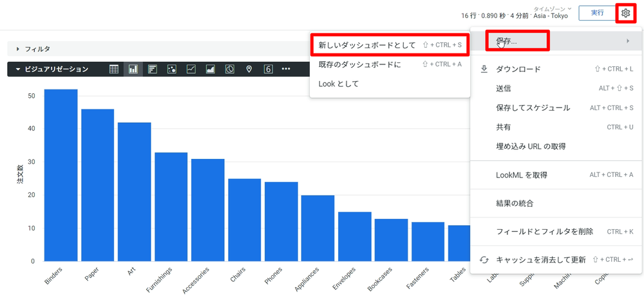Select LookML を取得
Screen dimensions: 644x296
pos(556,175)
